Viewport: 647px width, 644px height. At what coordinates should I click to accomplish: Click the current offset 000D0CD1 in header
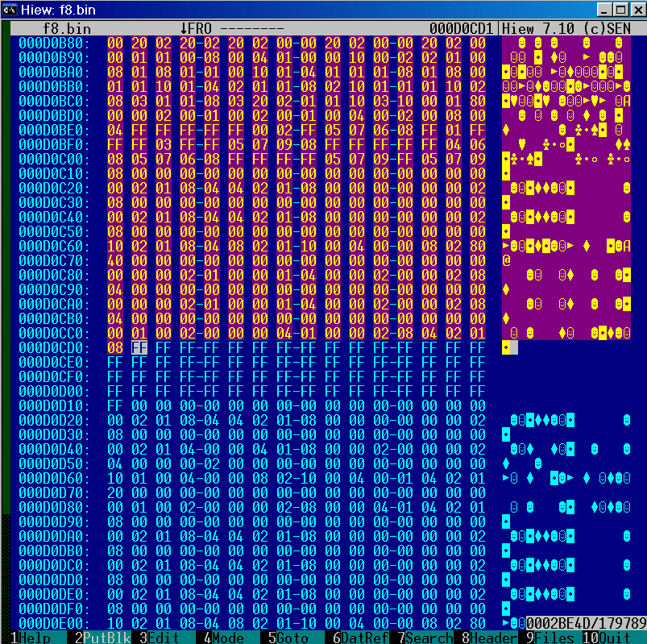pos(462,28)
